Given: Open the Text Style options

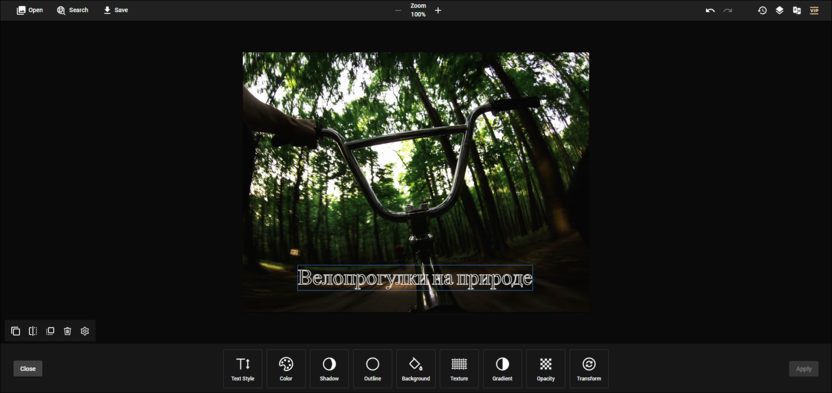Looking at the screenshot, I should [x=243, y=369].
